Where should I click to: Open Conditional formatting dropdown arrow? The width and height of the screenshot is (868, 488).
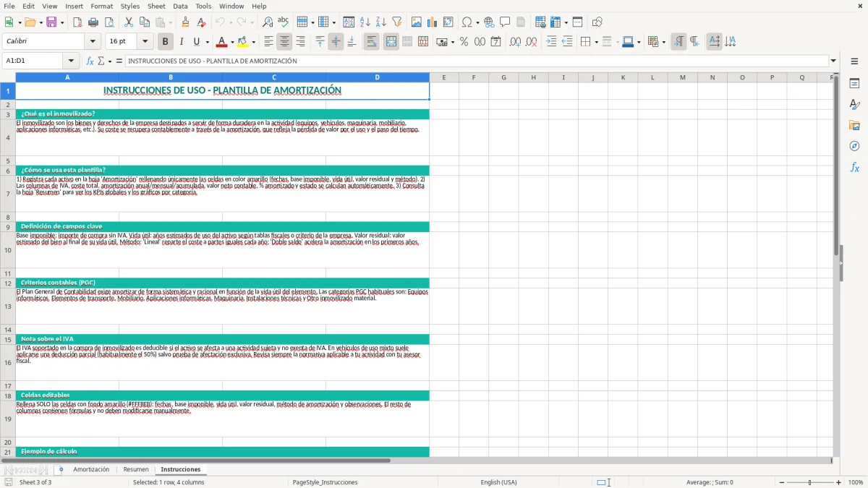(663, 42)
